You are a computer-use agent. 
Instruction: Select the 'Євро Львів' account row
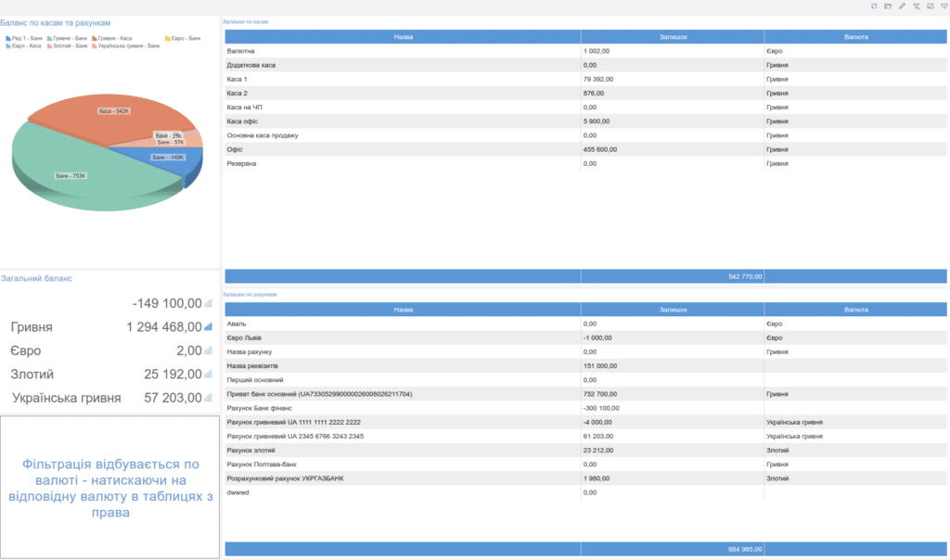(586, 337)
